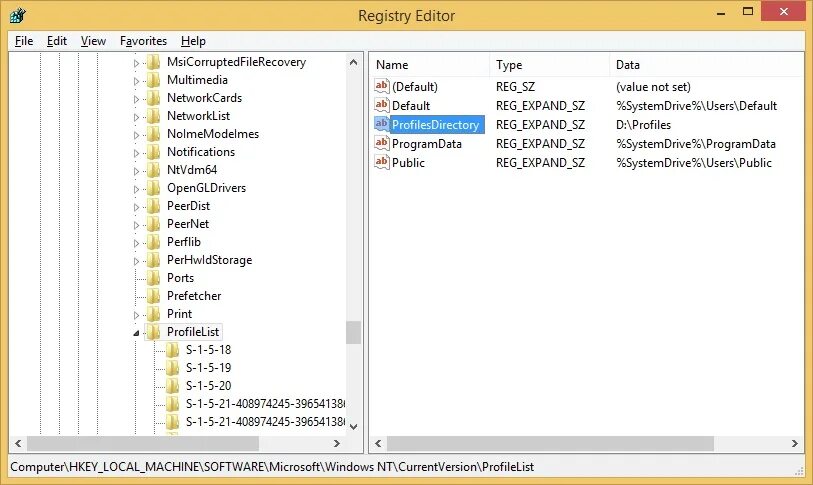The image size is (813, 485).
Task: Click the status bar registry path
Action: click(272, 467)
